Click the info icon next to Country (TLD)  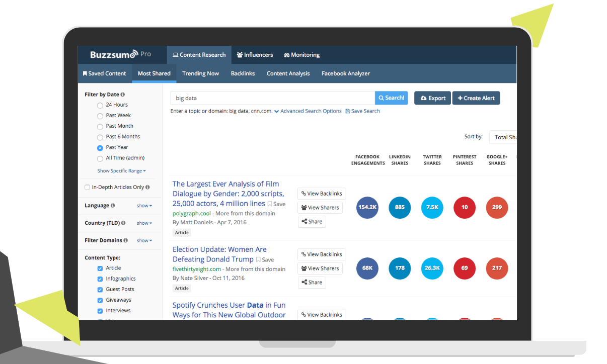point(123,223)
